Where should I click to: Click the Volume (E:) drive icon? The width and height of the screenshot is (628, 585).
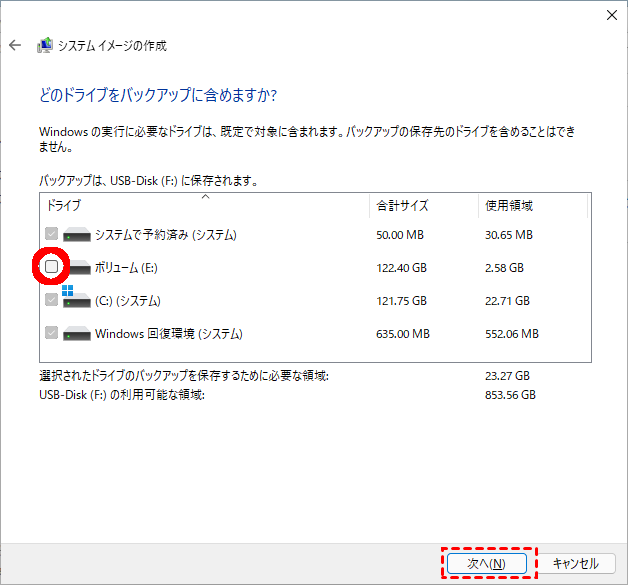click(x=77, y=268)
